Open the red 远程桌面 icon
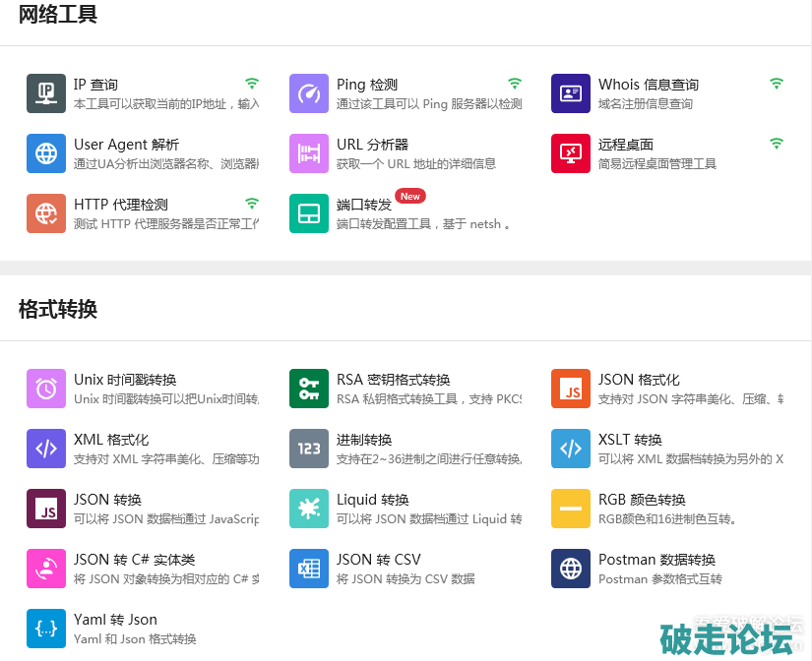Viewport: 812px width, 661px height. click(571, 153)
